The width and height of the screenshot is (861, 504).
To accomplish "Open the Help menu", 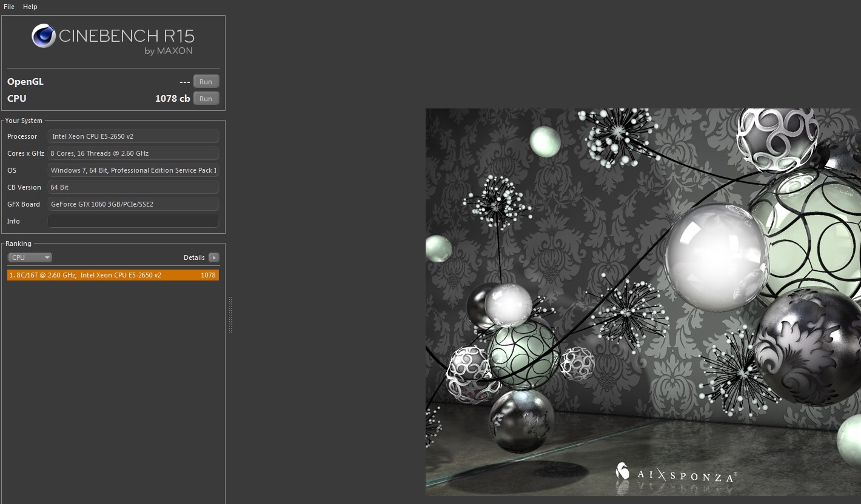I will (x=30, y=7).
